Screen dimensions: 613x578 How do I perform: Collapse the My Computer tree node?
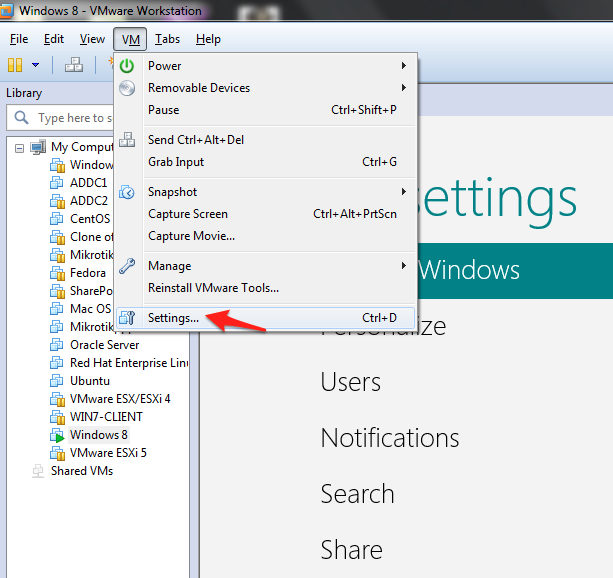19,148
